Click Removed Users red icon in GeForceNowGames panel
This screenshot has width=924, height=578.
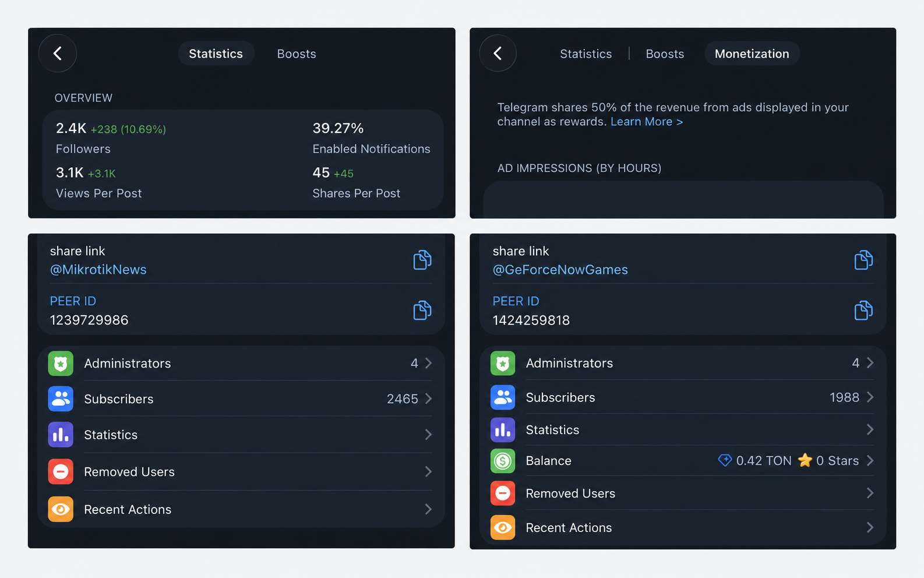tap(503, 494)
